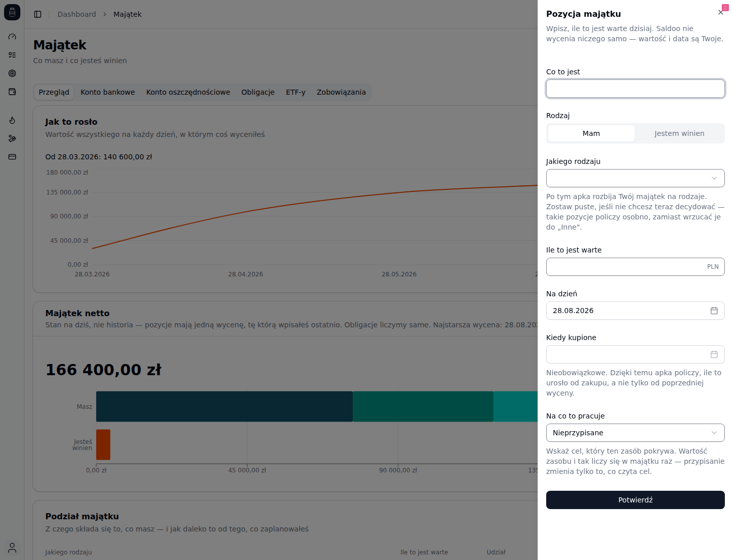Expand the "Na co to pracuje" Nieprzypisane dropdown
The image size is (733, 560).
point(635,433)
